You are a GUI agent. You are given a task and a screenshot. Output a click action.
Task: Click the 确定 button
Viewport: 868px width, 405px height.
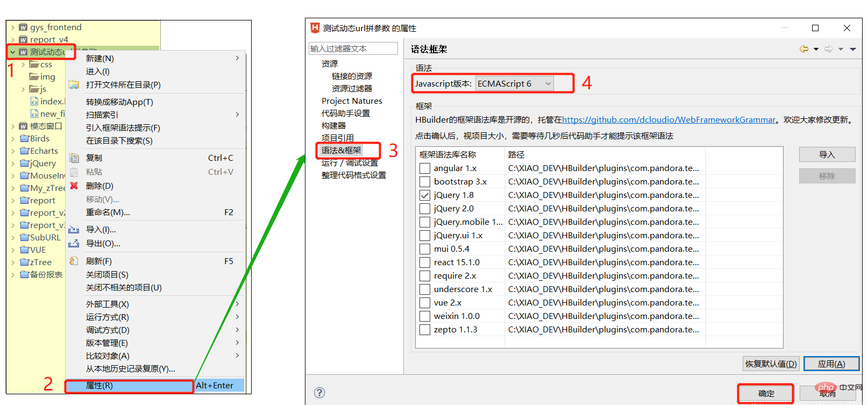click(766, 393)
